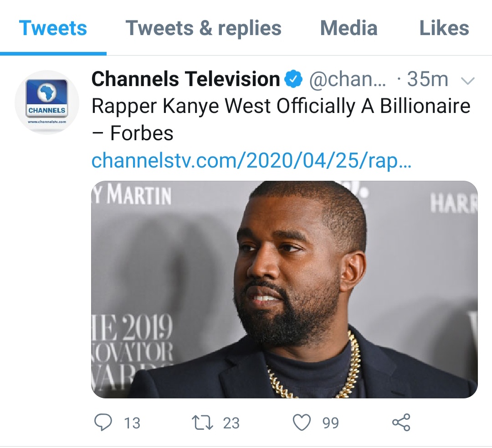Screen dimensions: 492x448
Task: Click the retweet count 23
Action: (231, 423)
